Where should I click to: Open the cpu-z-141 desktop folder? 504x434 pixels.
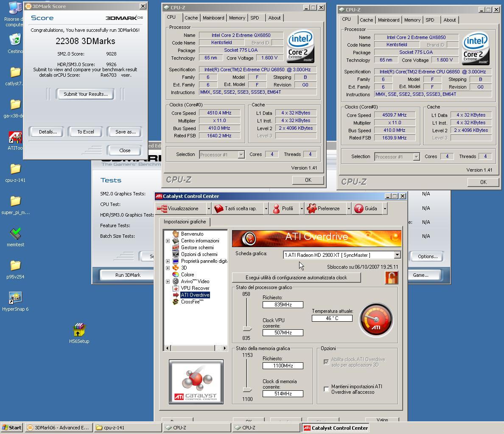(x=15, y=169)
